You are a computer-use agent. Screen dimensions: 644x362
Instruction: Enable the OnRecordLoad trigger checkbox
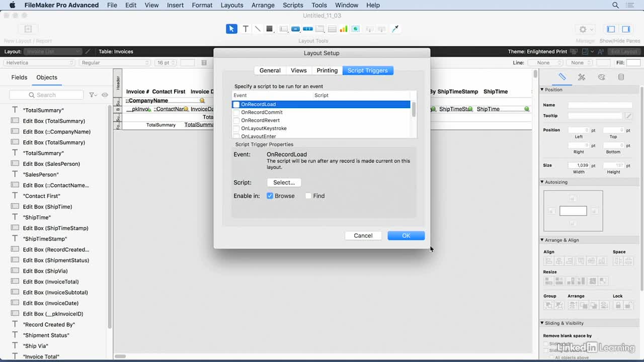(x=236, y=104)
